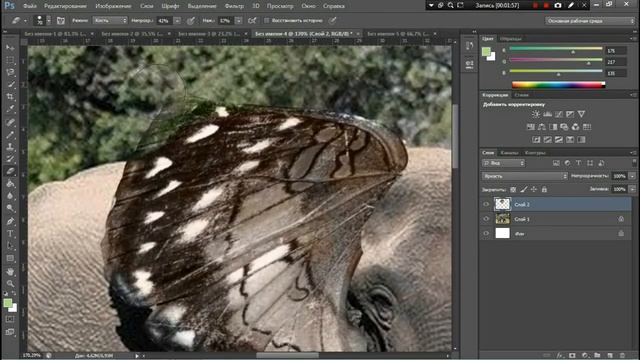Filter layers by pixel layers

click(556, 163)
